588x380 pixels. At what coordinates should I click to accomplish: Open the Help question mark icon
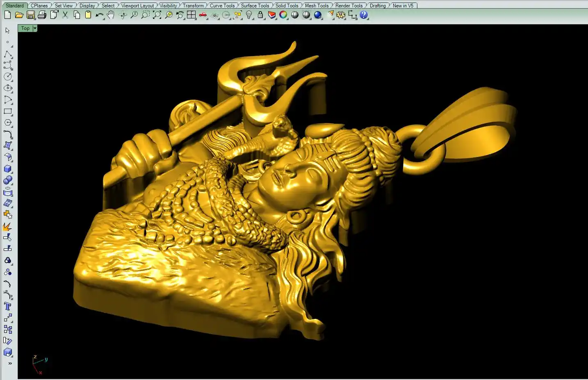click(x=364, y=15)
